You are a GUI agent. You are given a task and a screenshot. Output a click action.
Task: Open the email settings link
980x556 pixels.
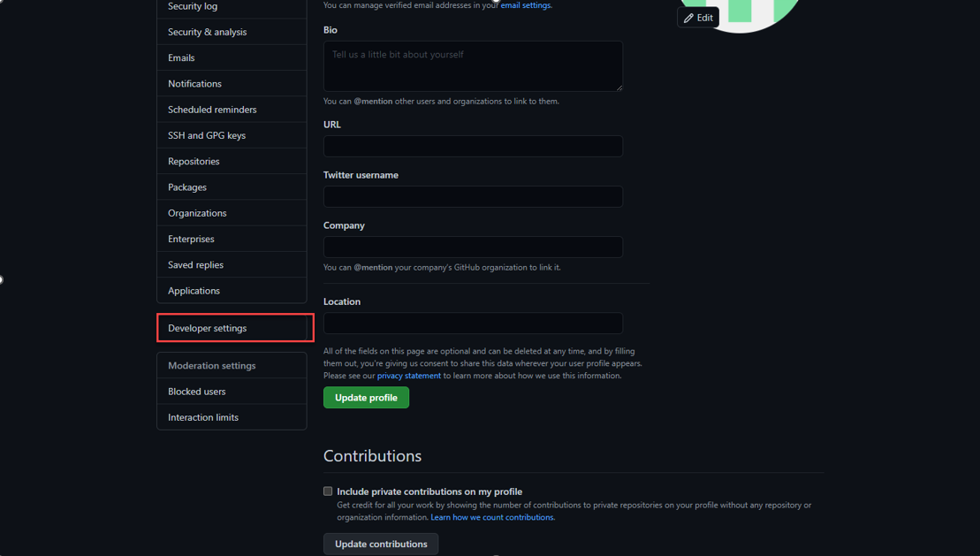(x=526, y=5)
